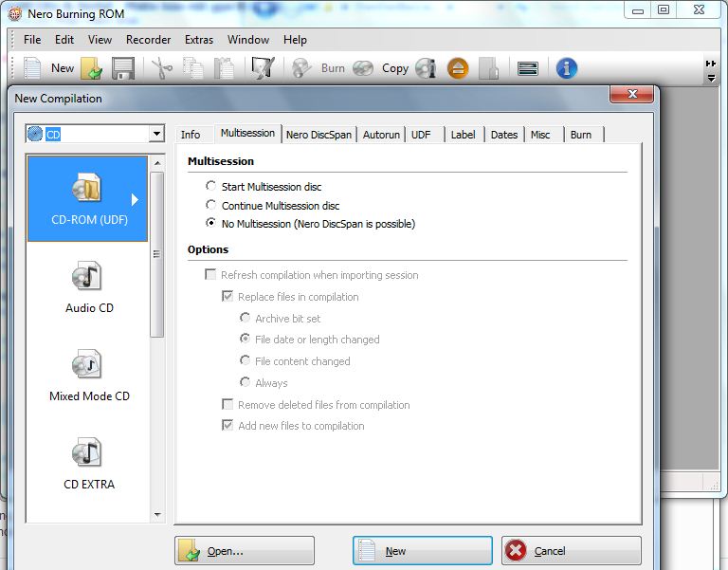
Task: Click the choose recorder icon before Burn
Action: click(263, 68)
